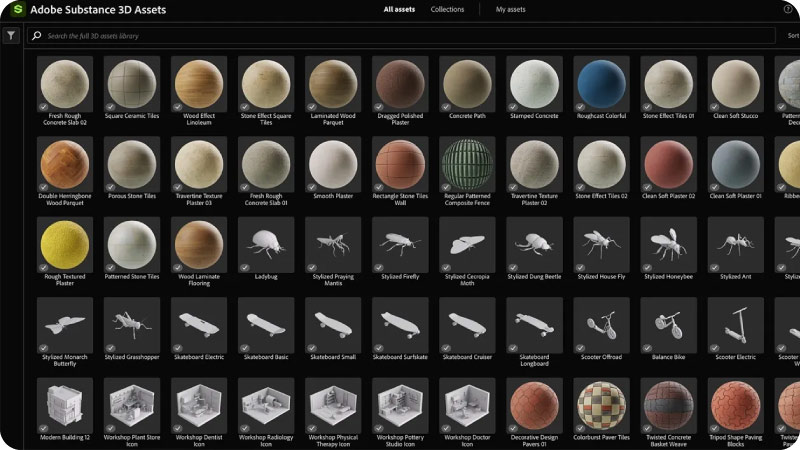Select Twisted Concrete Basket Weave material
Screen dimensions: 800x450
coord(668,406)
